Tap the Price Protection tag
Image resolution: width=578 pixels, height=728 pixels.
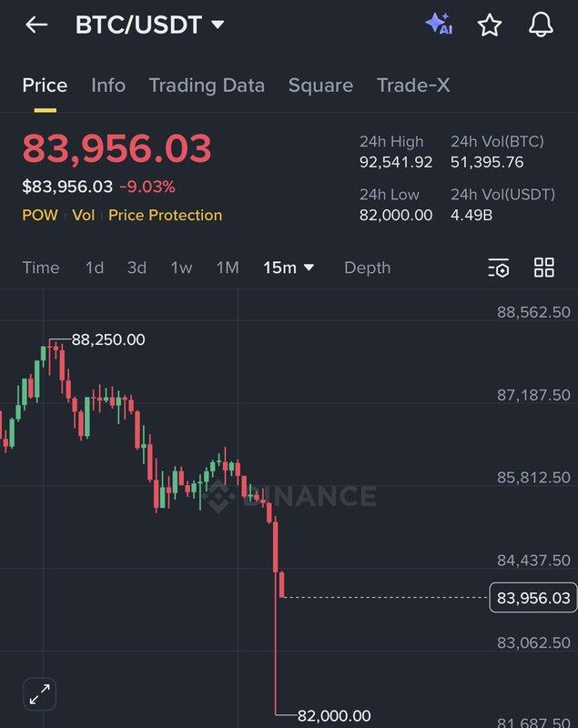(165, 216)
